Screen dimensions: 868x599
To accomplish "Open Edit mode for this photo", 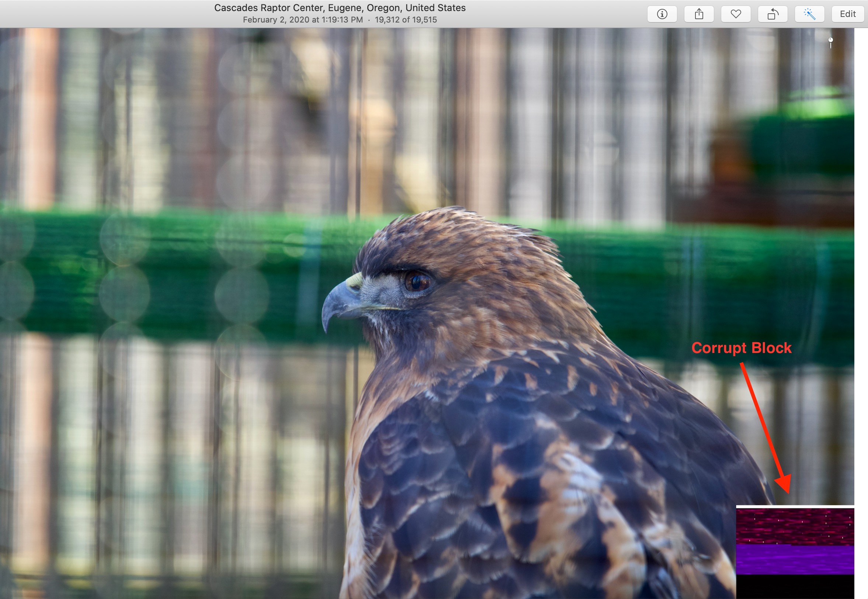I will pyautogui.click(x=847, y=14).
